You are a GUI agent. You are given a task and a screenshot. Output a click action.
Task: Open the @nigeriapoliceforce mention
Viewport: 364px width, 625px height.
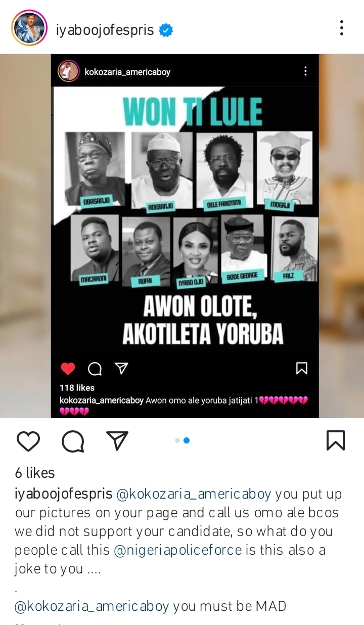178,550
